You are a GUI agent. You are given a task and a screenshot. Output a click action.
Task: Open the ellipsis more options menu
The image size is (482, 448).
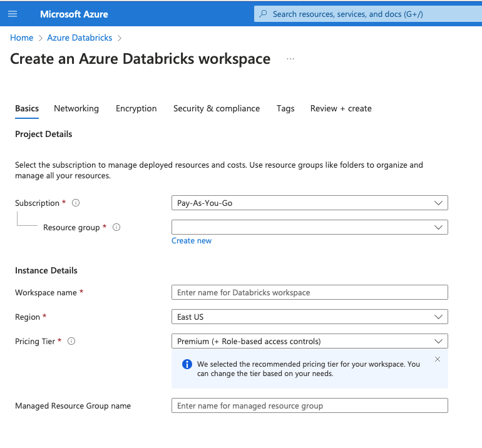290,59
